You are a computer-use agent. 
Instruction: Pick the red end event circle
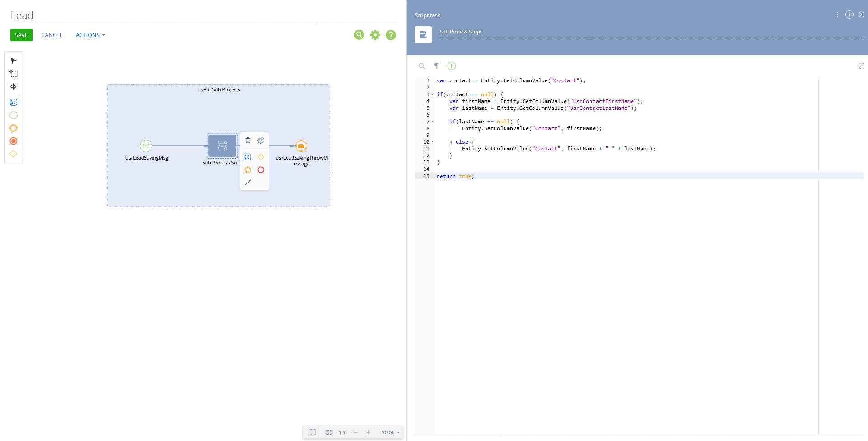[14, 141]
